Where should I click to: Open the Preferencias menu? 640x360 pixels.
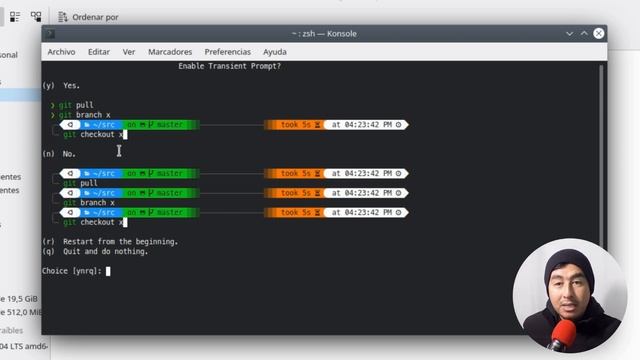click(x=227, y=52)
